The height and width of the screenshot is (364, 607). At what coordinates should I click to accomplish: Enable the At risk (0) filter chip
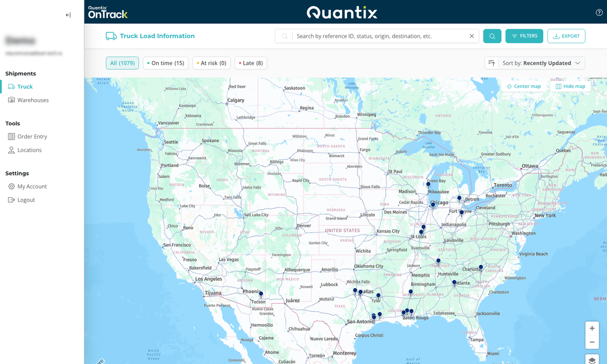pyautogui.click(x=211, y=63)
